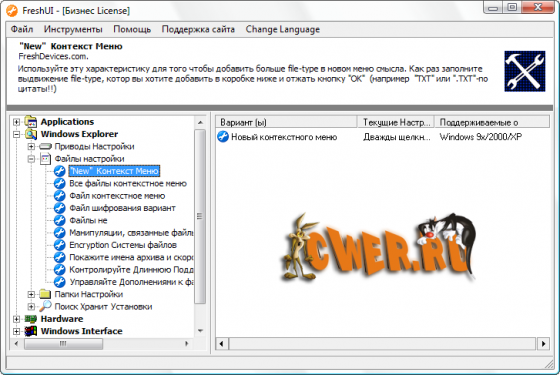This screenshot has width=560, height=375.
Task: Select Все файлы контекстное меню item
Action: pyautogui.click(x=128, y=184)
